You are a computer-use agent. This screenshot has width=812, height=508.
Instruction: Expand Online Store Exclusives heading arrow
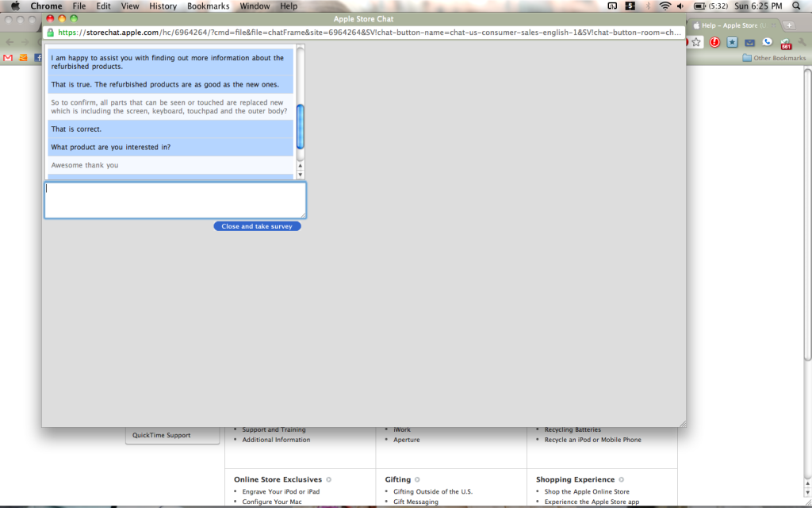(329, 479)
